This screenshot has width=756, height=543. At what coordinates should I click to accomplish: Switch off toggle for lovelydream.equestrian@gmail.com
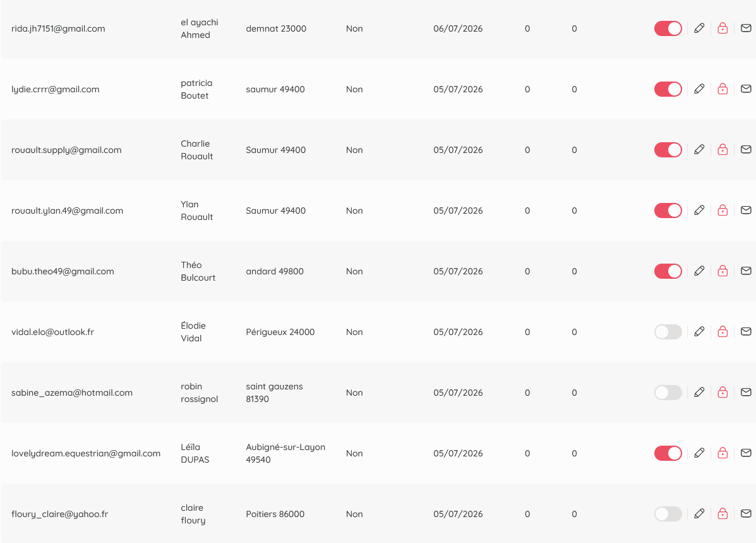point(668,453)
